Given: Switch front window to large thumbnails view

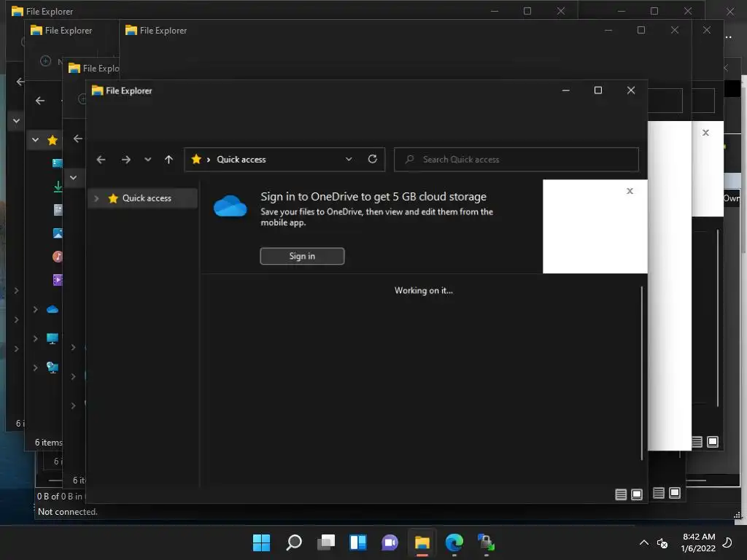Looking at the screenshot, I should pyautogui.click(x=637, y=495).
